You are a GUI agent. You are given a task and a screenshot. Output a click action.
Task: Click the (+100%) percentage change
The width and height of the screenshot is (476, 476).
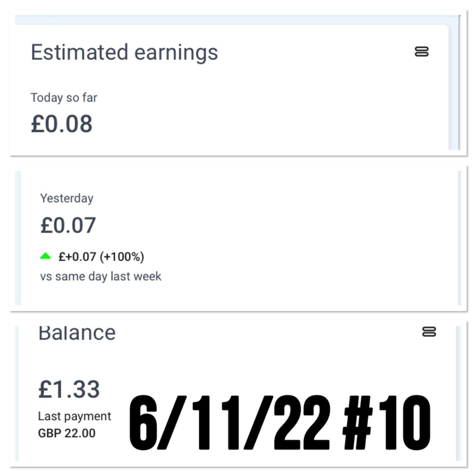coord(122,257)
